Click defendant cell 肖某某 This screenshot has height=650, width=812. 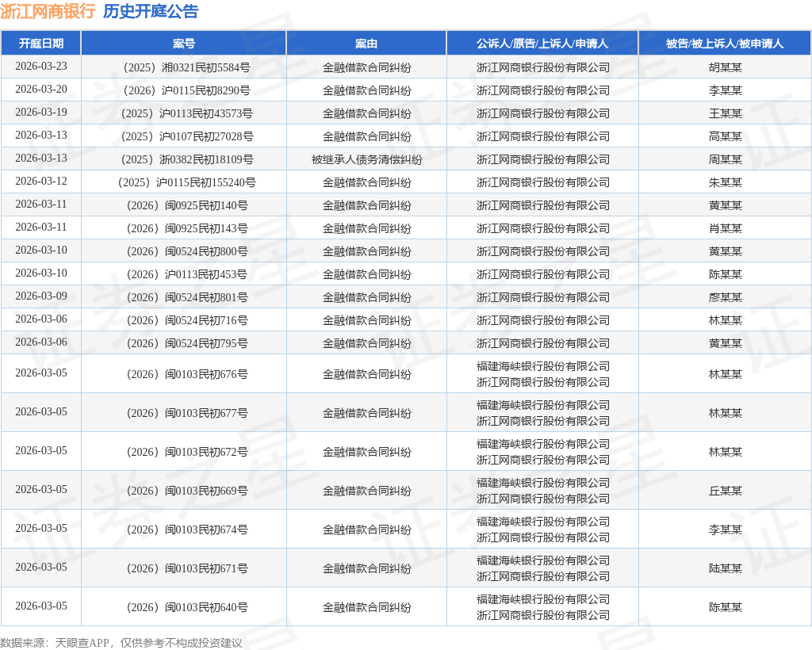725,228
